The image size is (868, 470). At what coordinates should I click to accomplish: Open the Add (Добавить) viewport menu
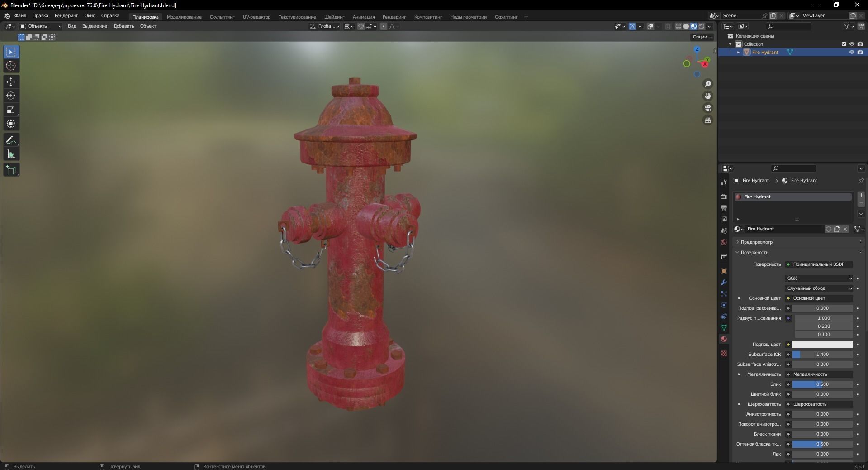pyautogui.click(x=123, y=26)
